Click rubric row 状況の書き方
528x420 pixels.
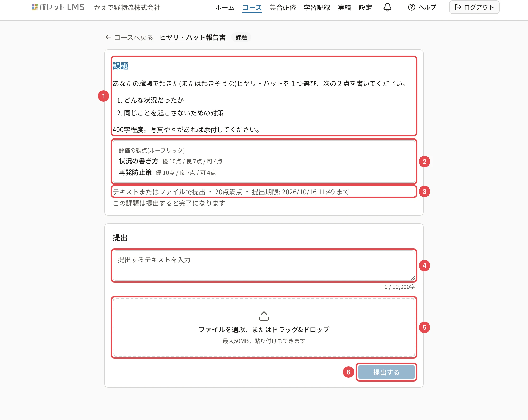(171, 161)
